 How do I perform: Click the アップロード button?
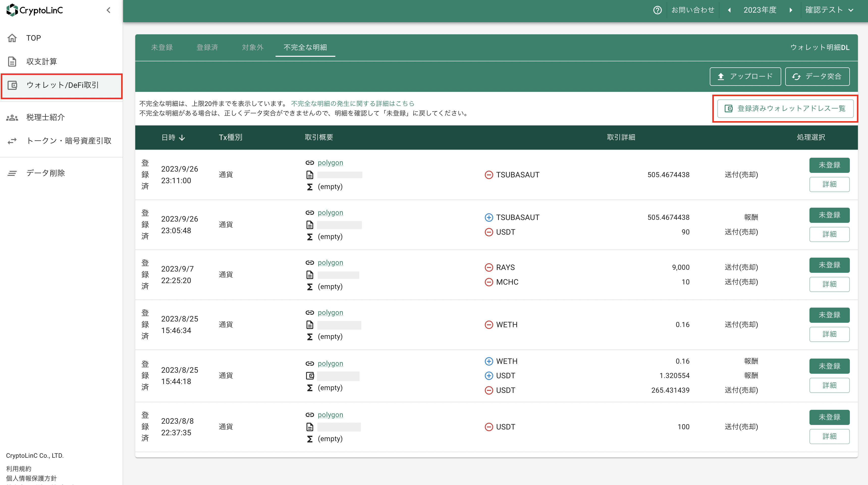[745, 76]
